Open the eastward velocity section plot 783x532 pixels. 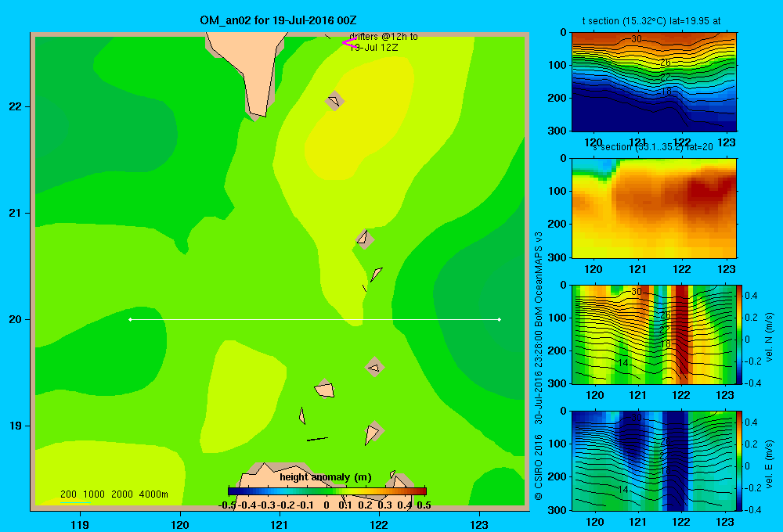[654, 461]
